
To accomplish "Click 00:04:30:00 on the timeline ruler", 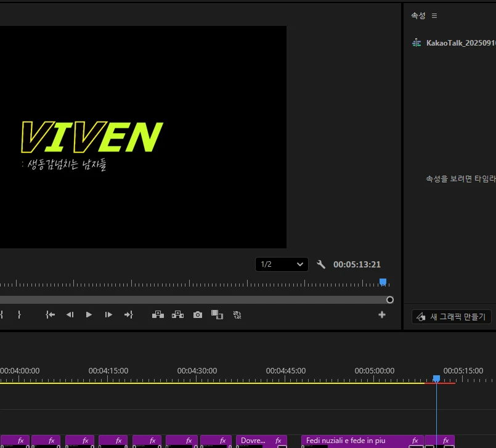I will (197, 370).
